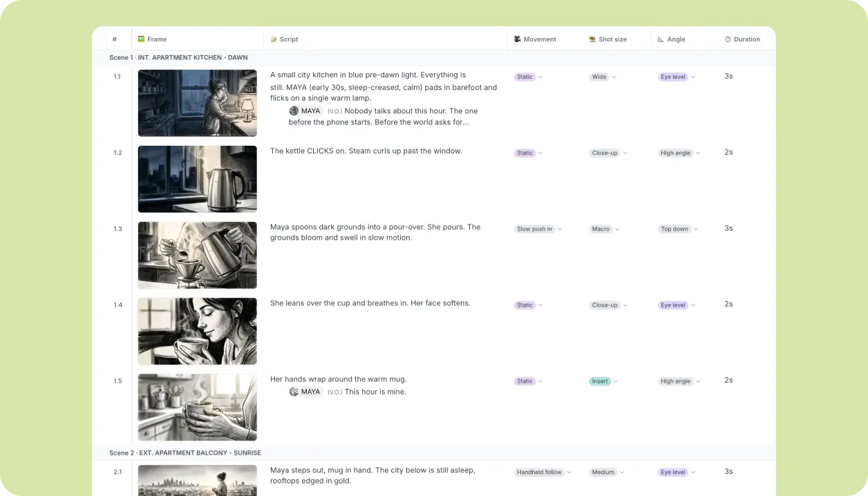Open Eye level angle dropdown in shot 1.1
The height and width of the screenshot is (496, 868).
click(x=677, y=77)
